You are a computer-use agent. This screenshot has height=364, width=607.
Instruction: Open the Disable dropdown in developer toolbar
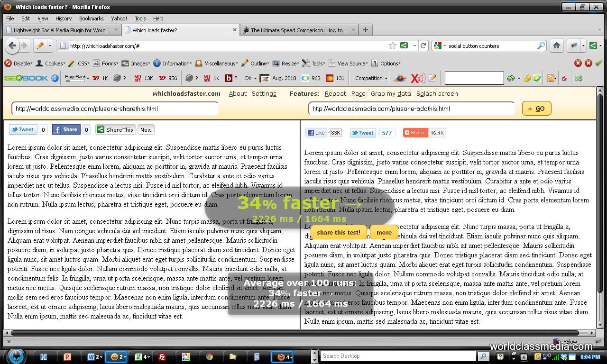(x=18, y=63)
